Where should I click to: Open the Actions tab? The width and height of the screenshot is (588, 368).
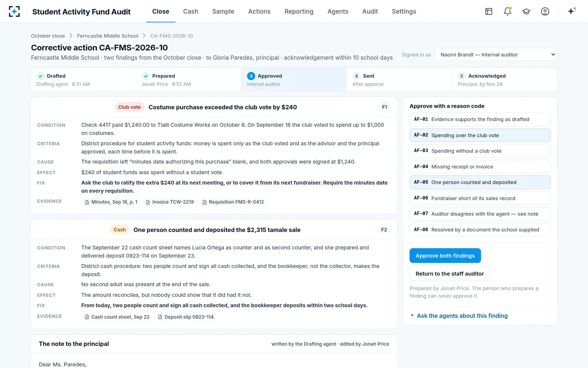coord(259,11)
